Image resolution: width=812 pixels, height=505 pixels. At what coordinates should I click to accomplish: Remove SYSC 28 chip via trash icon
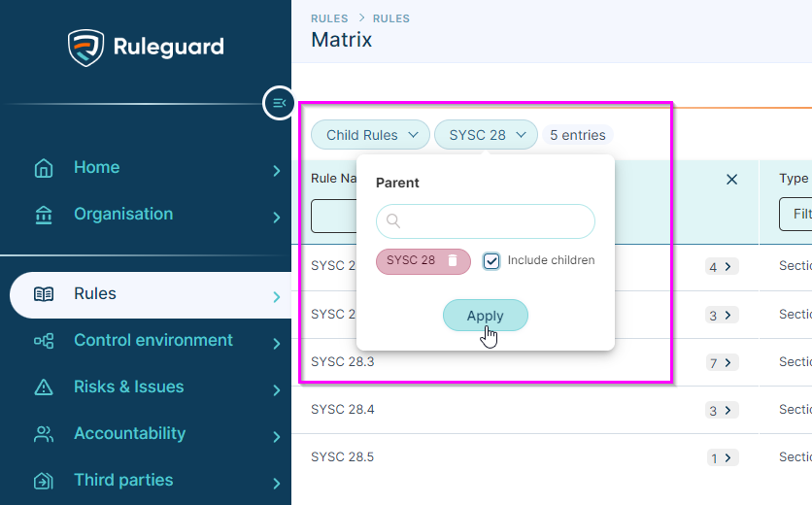pos(453,260)
